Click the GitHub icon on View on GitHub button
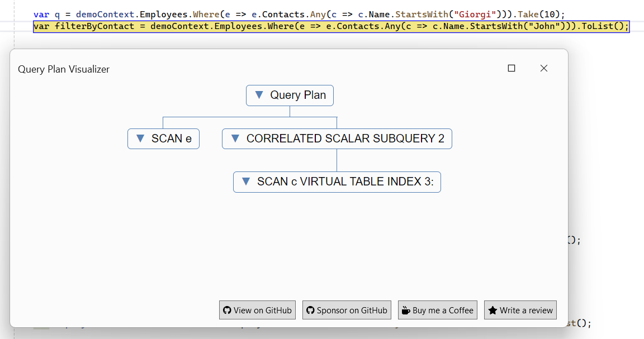 (227, 310)
